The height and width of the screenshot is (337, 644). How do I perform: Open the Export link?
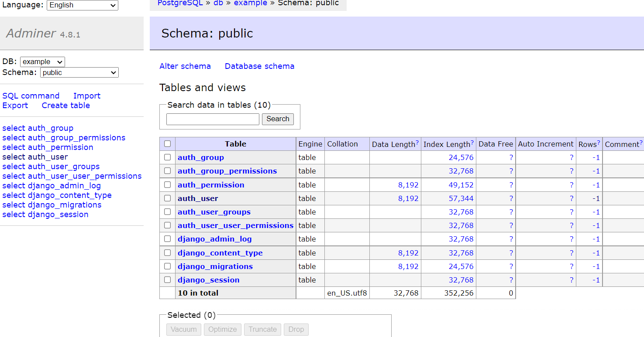[15, 106]
